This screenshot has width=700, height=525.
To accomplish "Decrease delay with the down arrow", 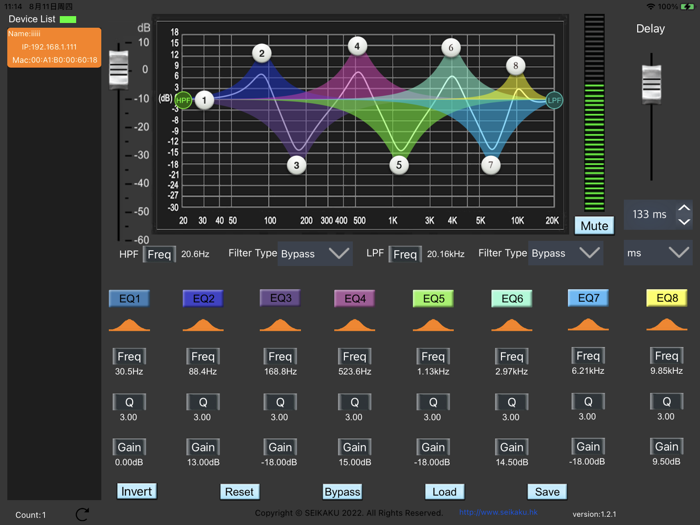I will pos(684,222).
